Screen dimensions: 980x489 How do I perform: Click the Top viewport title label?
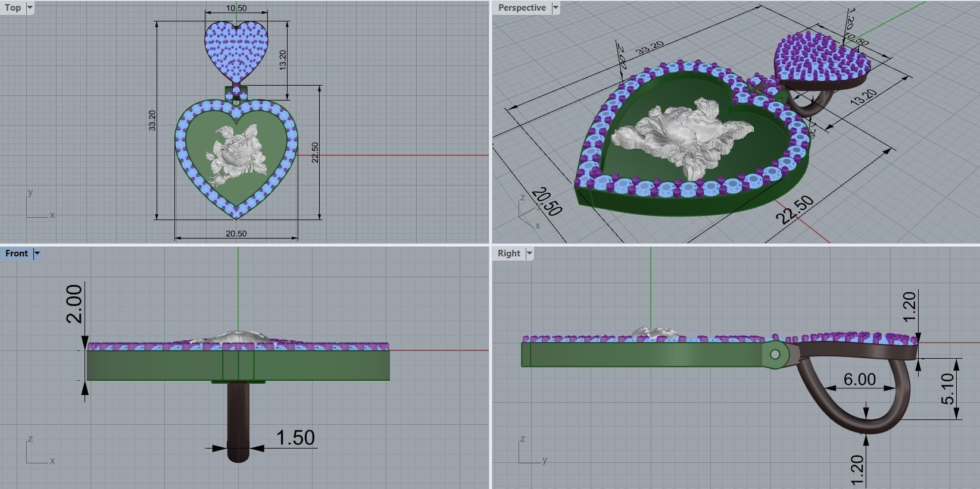pyautogui.click(x=13, y=8)
